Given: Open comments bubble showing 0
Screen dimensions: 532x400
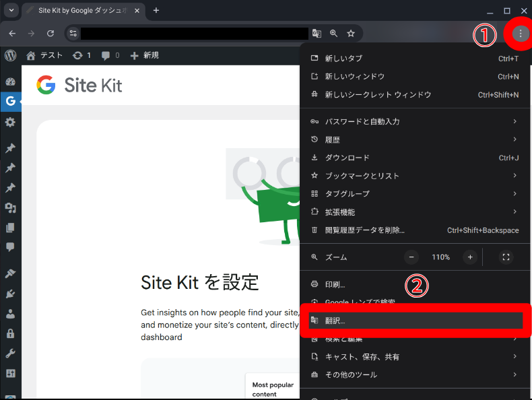Looking at the screenshot, I should coord(110,55).
